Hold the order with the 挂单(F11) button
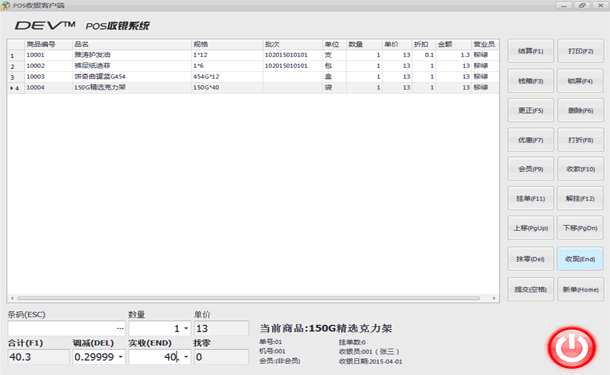The height and width of the screenshot is (375, 610). (530, 198)
